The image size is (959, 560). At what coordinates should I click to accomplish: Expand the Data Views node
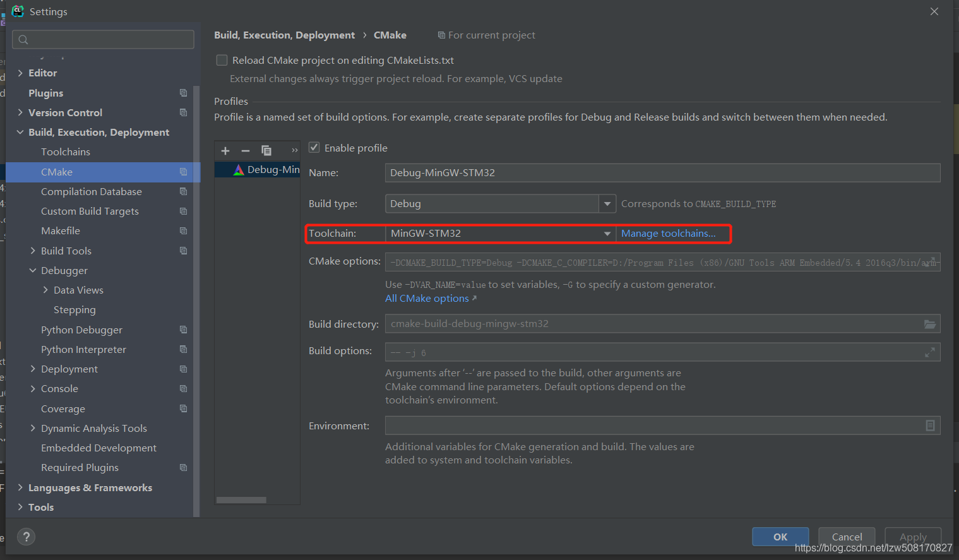(x=45, y=290)
